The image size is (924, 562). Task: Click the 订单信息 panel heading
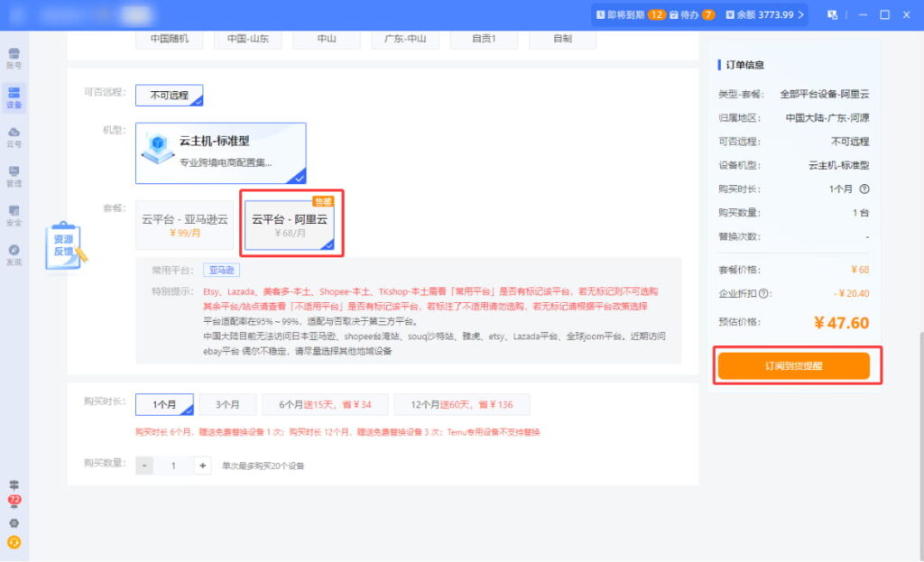pos(744,65)
